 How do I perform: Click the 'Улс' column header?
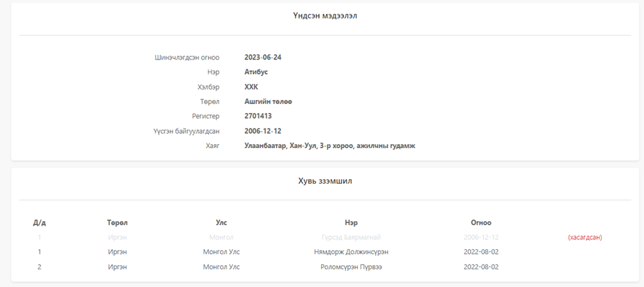coord(221,222)
